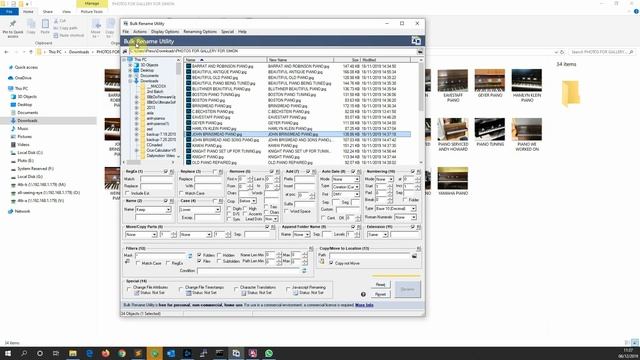Click the help question mark icon near Reset
Screen dimensions: 640x360
(363, 294)
